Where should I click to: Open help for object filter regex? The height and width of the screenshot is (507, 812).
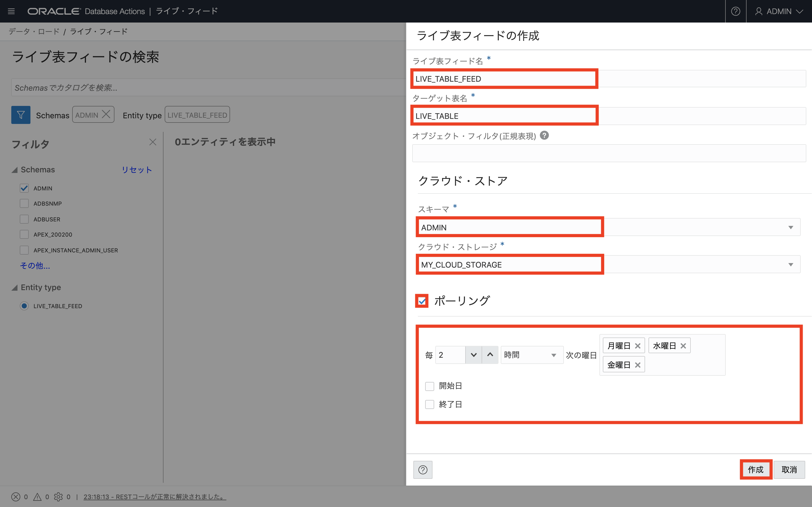pyautogui.click(x=544, y=135)
